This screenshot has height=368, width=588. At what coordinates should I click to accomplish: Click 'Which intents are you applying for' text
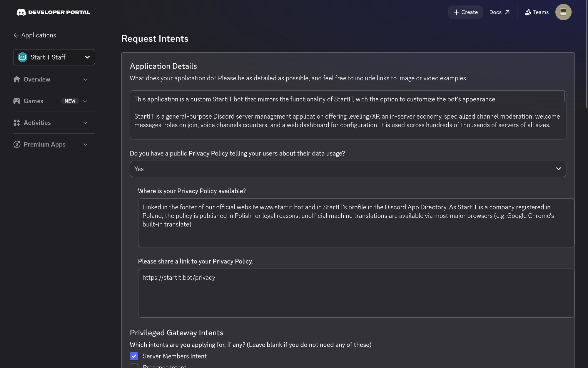click(x=251, y=345)
